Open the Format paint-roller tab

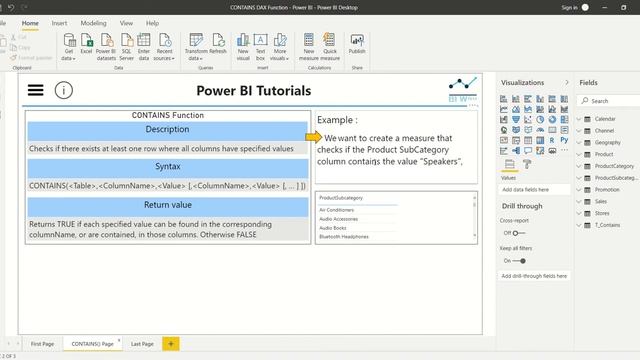tap(527, 164)
